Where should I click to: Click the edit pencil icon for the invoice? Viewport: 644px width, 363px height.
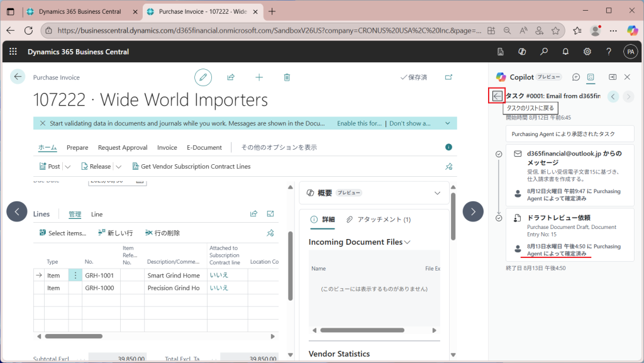[x=203, y=77]
